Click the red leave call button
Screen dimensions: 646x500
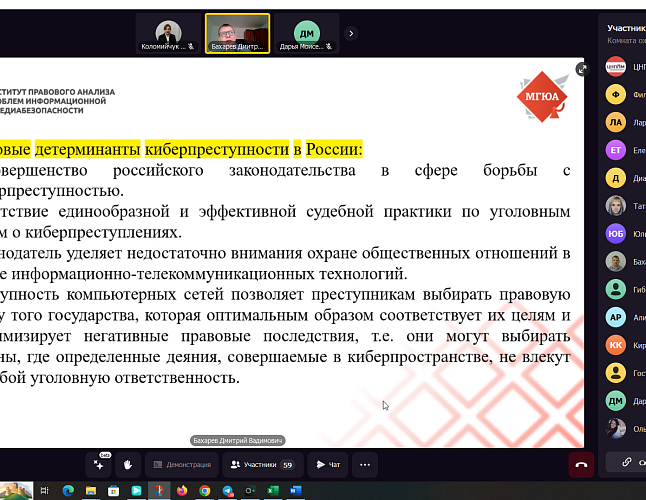click(x=580, y=464)
